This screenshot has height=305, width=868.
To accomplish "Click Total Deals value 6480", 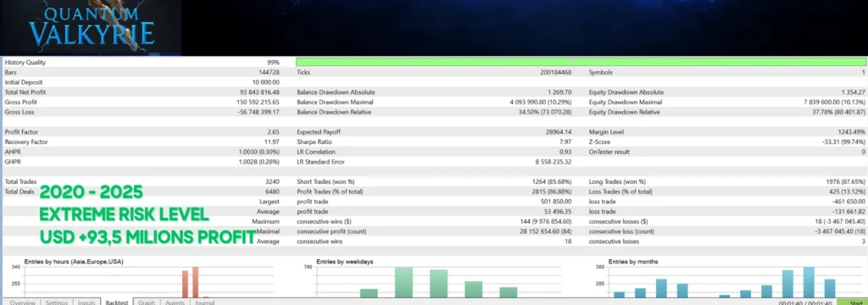I will coord(272,191).
